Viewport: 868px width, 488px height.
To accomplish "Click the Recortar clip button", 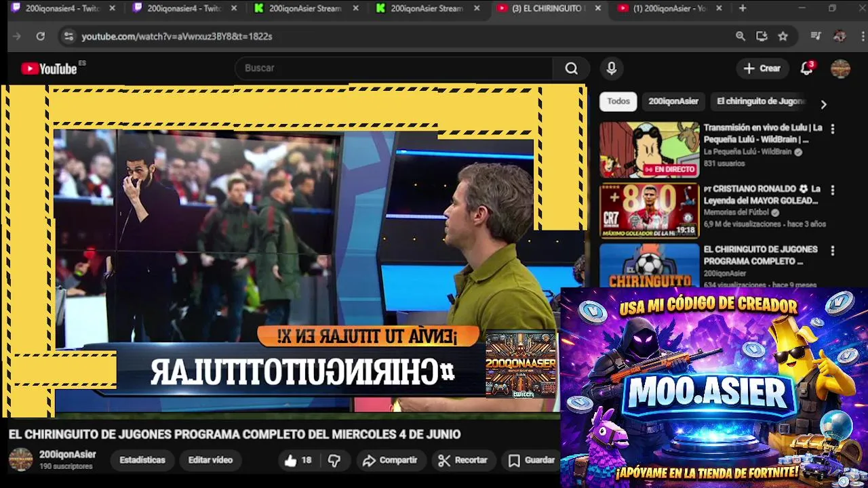I will pos(463,460).
